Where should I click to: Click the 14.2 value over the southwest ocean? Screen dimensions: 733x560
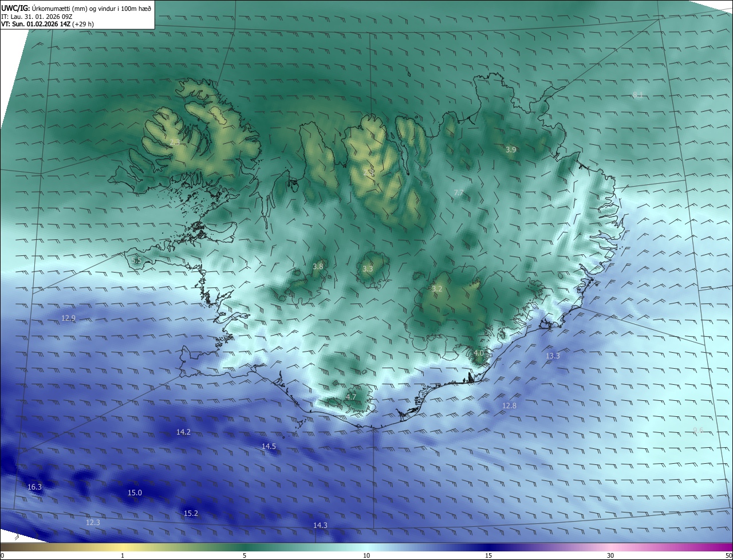click(183, 432)
